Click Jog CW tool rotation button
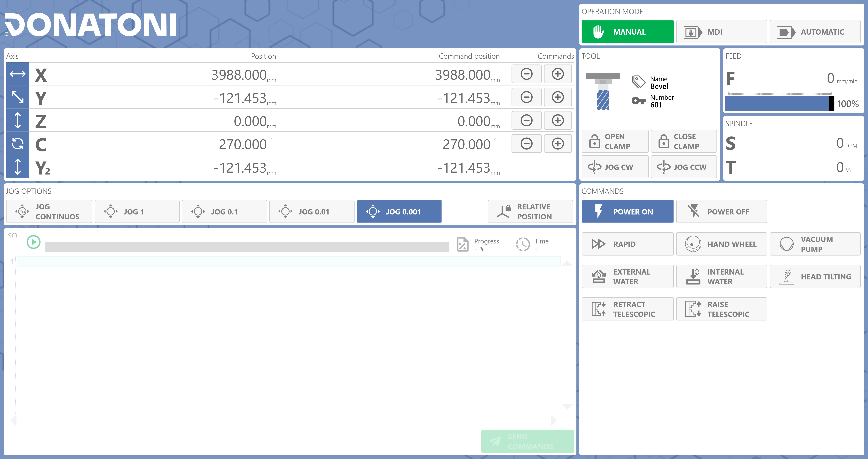868x459 pixels. click(x=615, y=167)
